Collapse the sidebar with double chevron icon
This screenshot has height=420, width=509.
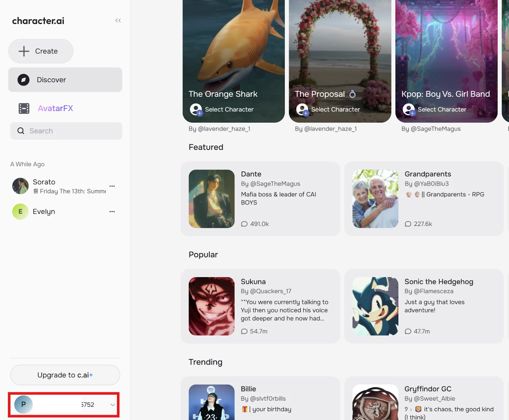(118, 21)
